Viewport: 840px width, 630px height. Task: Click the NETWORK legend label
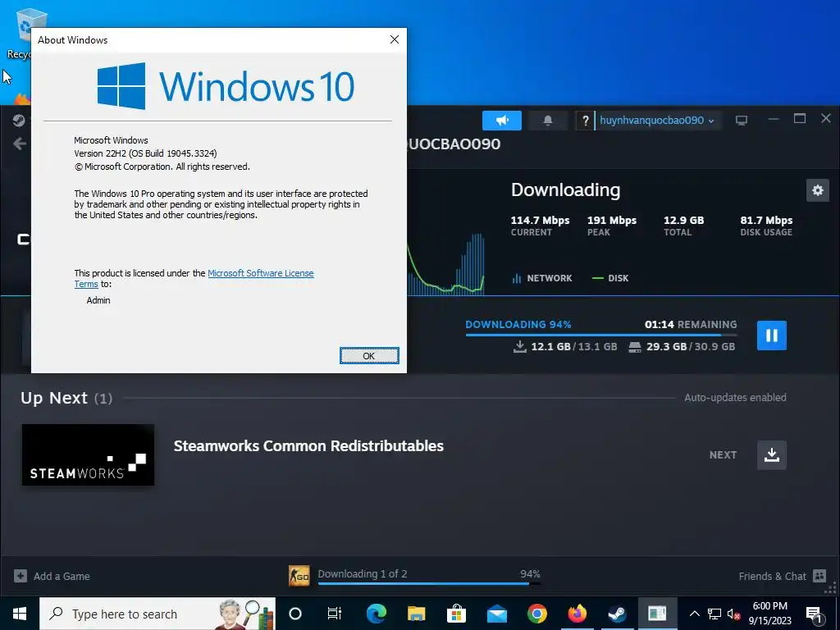coord(549,278)
